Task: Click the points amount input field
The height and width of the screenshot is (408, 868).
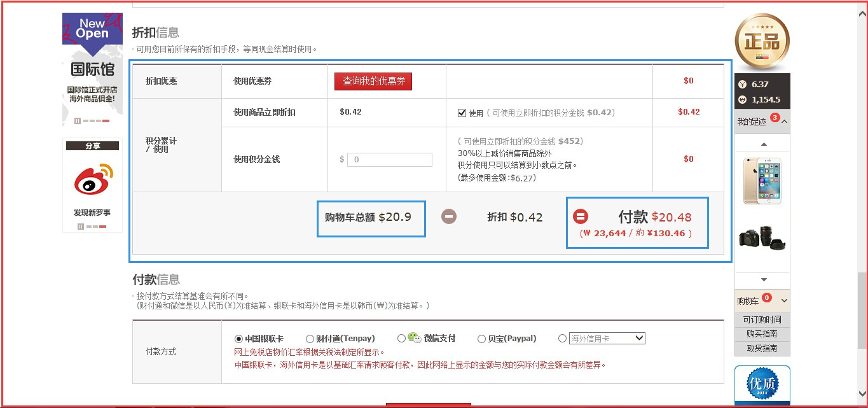Action: pyautogui.click(x=389, y=159)
